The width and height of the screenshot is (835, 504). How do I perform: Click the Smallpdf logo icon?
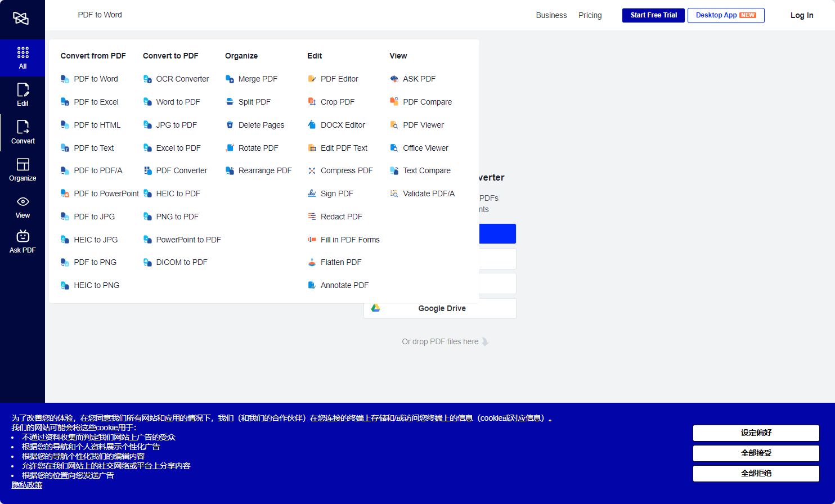[x=21, y=18]
